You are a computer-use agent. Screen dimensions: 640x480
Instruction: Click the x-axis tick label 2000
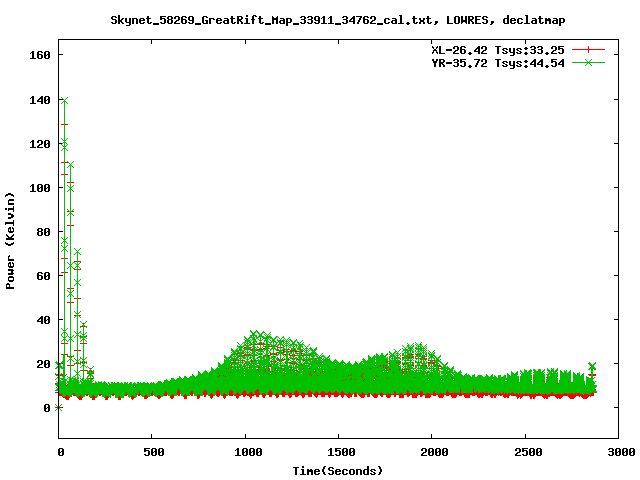coord(435,452)
